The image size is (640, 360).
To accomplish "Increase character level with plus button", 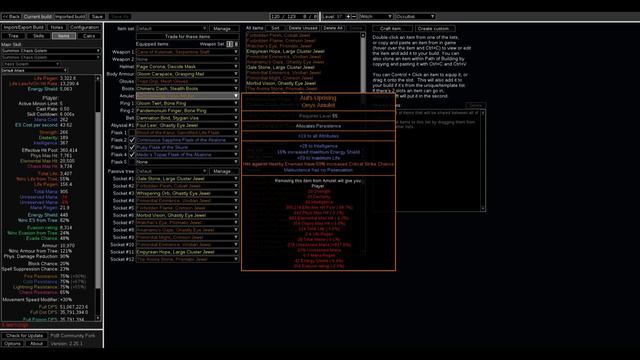I will click(348, 16).
